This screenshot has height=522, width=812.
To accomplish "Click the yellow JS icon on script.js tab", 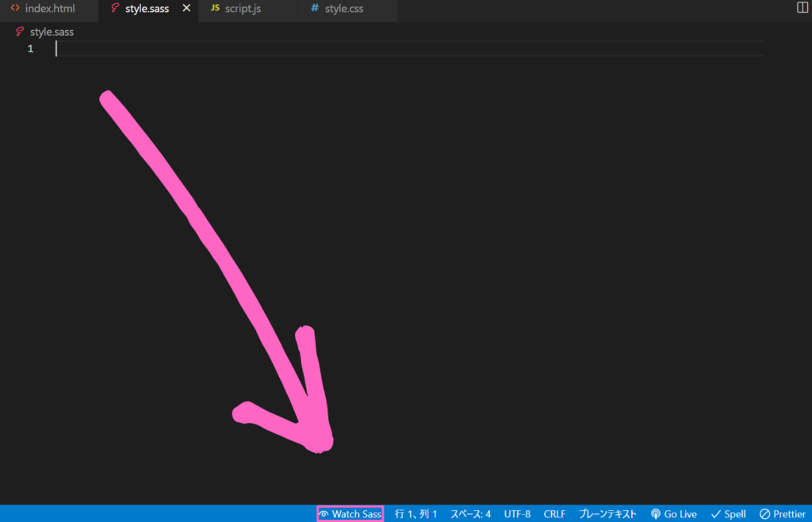I will click(215, 9).
